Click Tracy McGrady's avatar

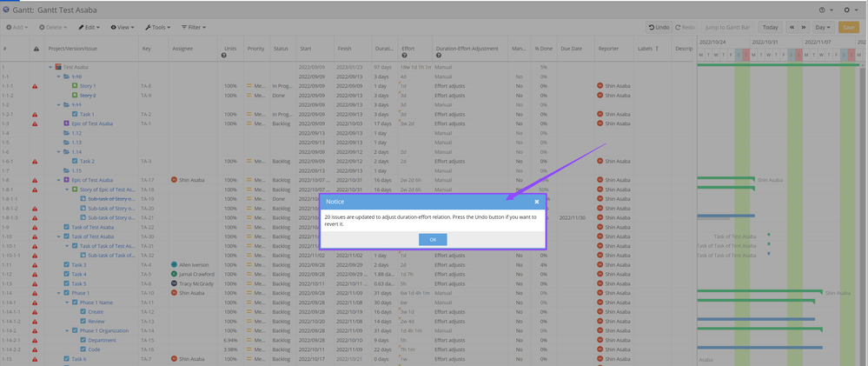175,283
